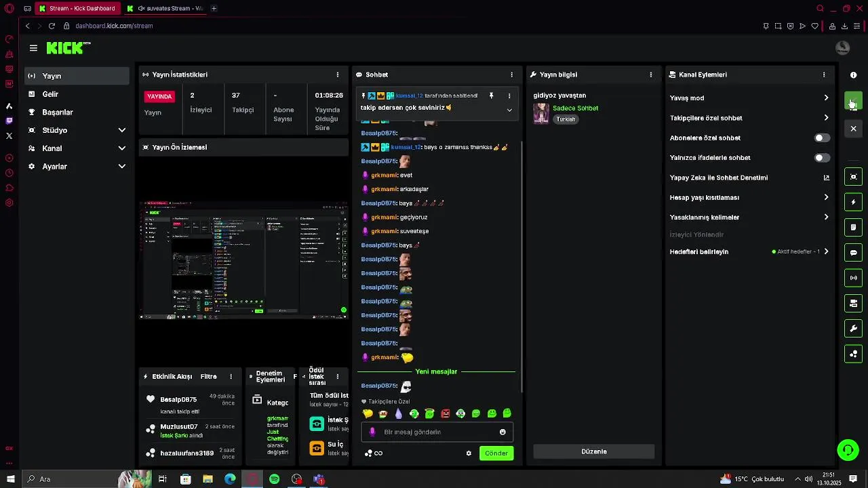Screen dimensions: 868x488
Task: Open File Explorer from taskbar
Action: coord(208,479)
